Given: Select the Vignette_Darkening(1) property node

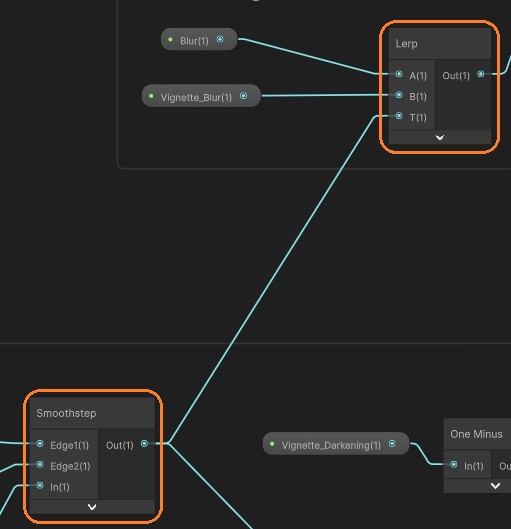Looking at the screenshot, I should pos(336,444).
